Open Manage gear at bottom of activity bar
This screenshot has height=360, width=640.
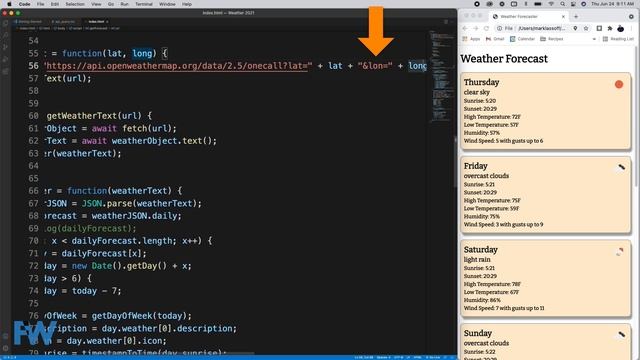5,348
